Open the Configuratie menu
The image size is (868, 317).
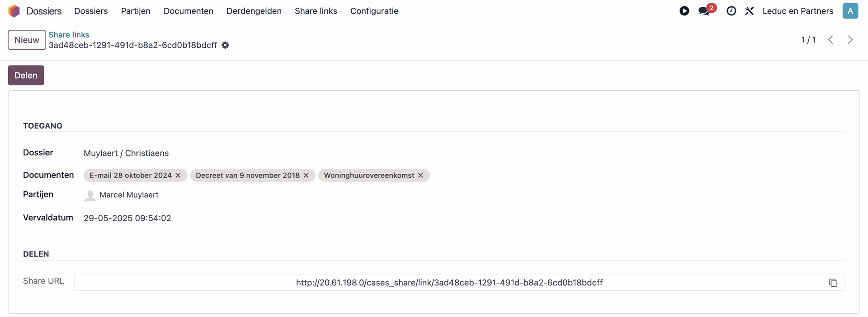pyautogui.click(x=374, y=11)
